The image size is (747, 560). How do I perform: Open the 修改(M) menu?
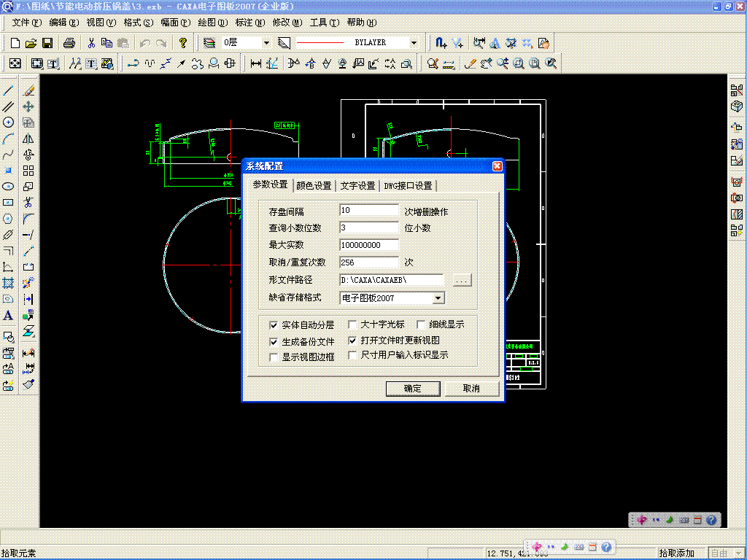coord(287,23)
